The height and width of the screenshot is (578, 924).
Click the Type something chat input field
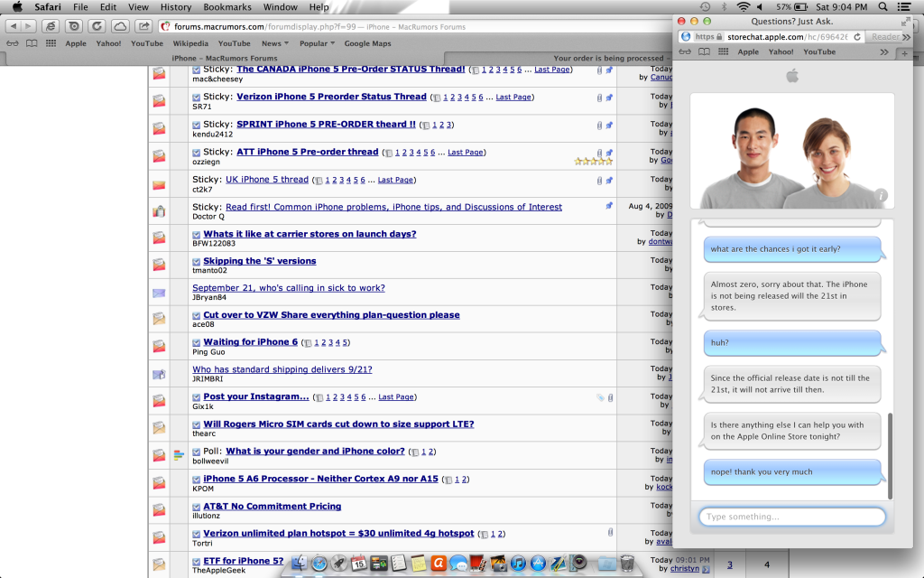[792, 517]
